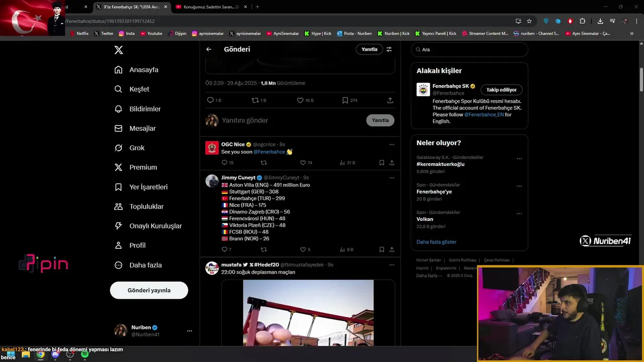Open Profil page
This screenshot has width=644, height=362.
[130, 245]
